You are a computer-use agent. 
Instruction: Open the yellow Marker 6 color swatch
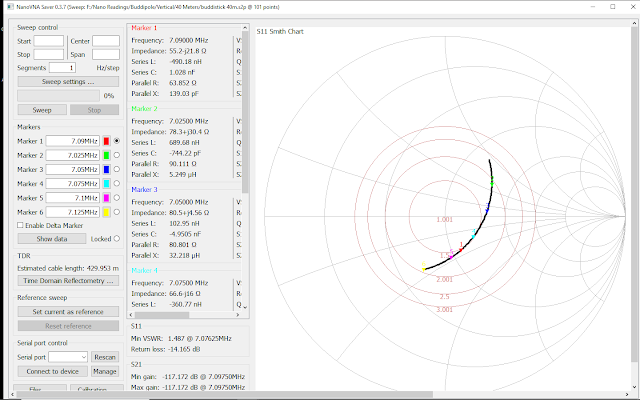106,212
